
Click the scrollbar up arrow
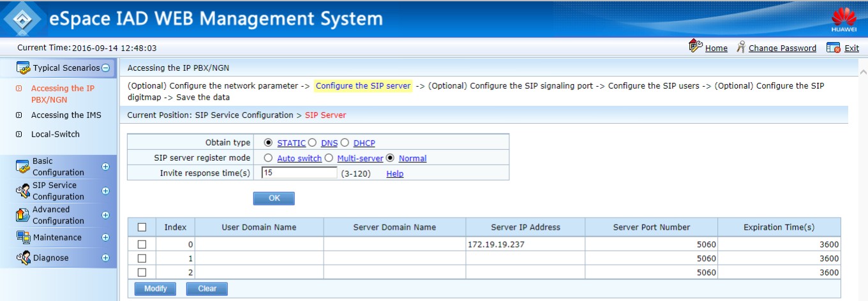pyautogui.click(x=862, y=71)
